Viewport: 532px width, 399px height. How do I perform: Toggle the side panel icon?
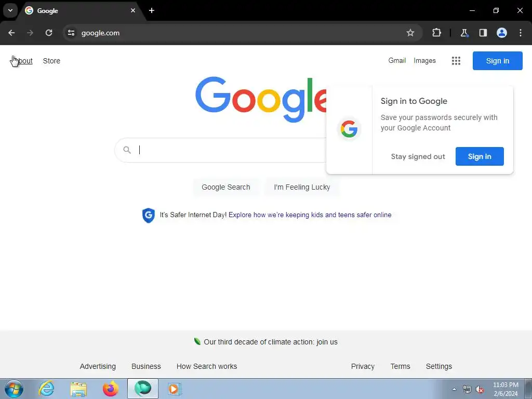(x=483, y=33)
